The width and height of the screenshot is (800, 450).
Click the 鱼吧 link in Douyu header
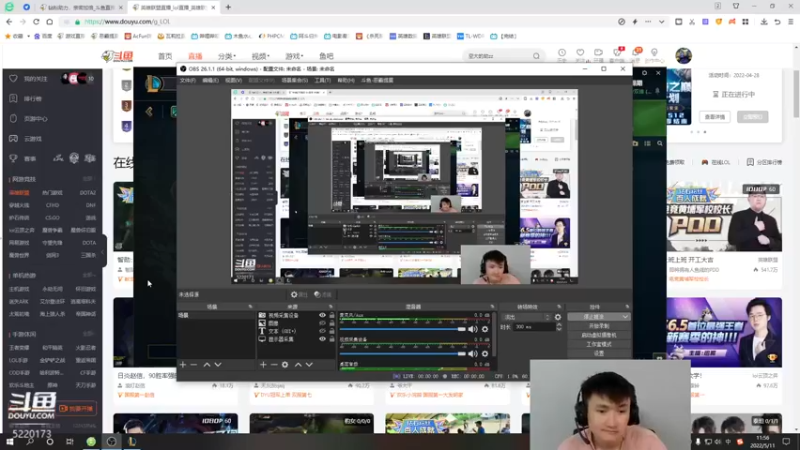pos(326,56)
